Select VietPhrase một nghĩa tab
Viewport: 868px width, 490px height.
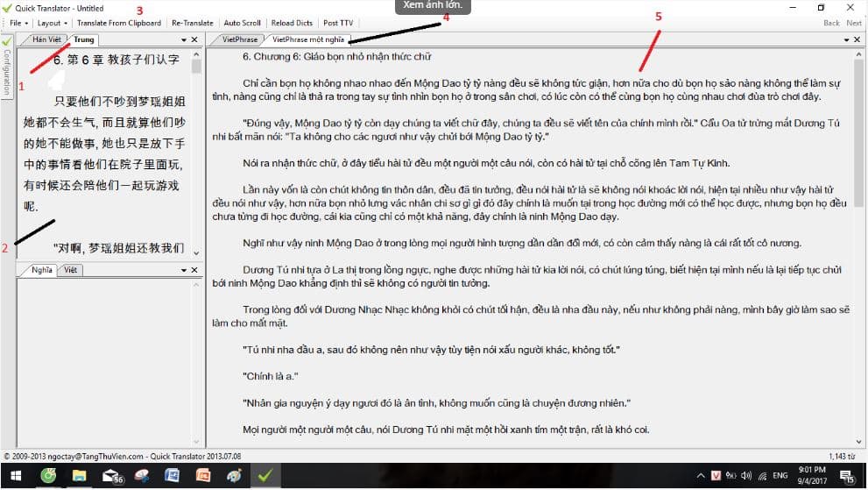307,39
